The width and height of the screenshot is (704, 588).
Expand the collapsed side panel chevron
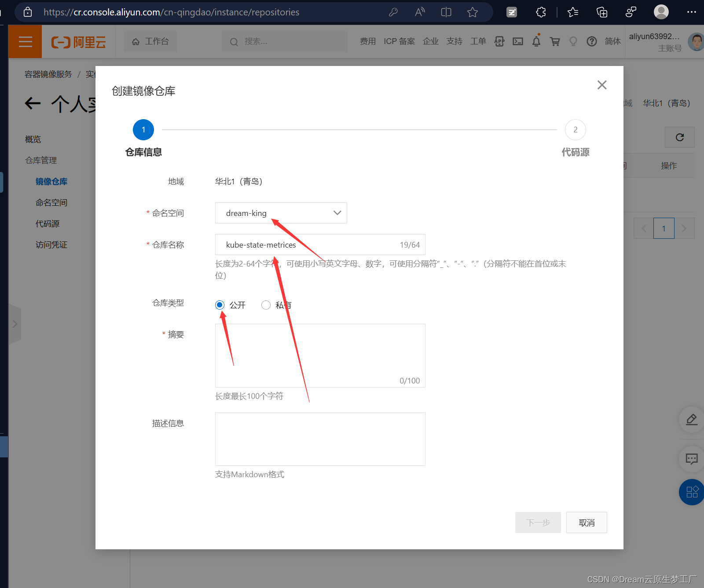pos(15,324)
